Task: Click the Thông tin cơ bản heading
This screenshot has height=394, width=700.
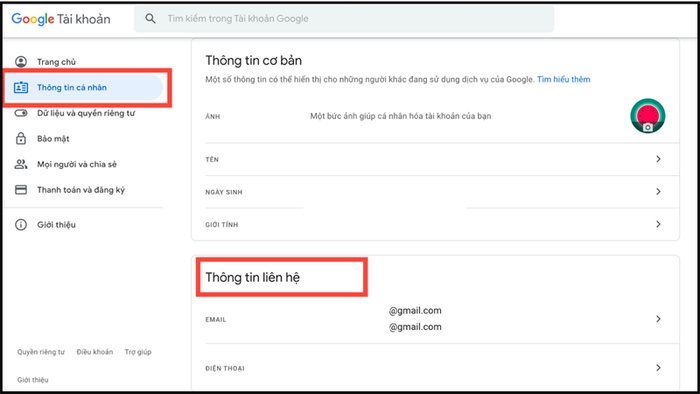Action: click(x=254, y=60)
